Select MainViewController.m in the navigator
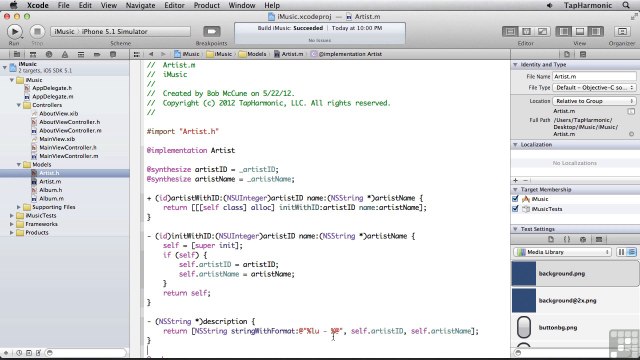Image resolution: width=640 pixels, height=360 pixels. 69,156
